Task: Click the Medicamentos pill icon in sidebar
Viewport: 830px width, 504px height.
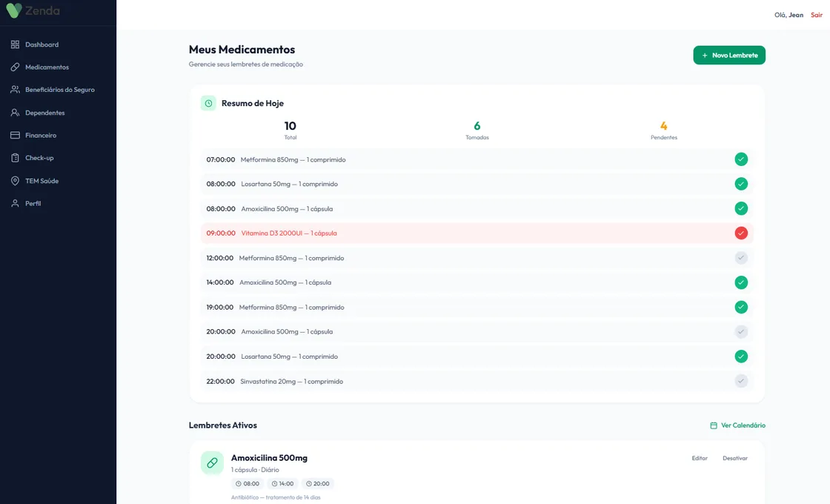Action: (15, 67)
